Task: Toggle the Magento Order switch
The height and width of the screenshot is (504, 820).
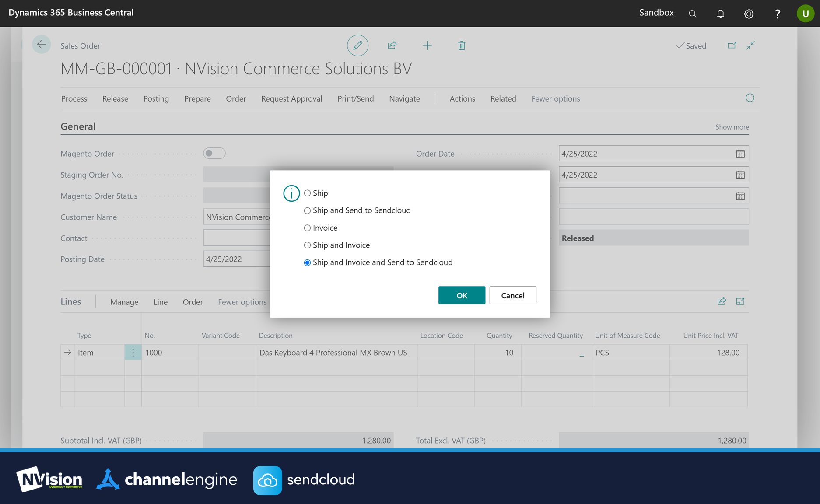Action: click(214, 153)
